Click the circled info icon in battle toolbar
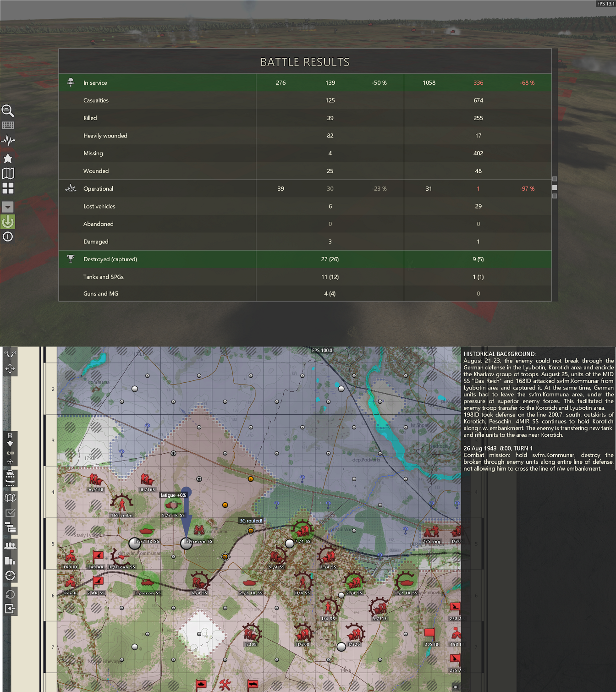 pos(8,236)
